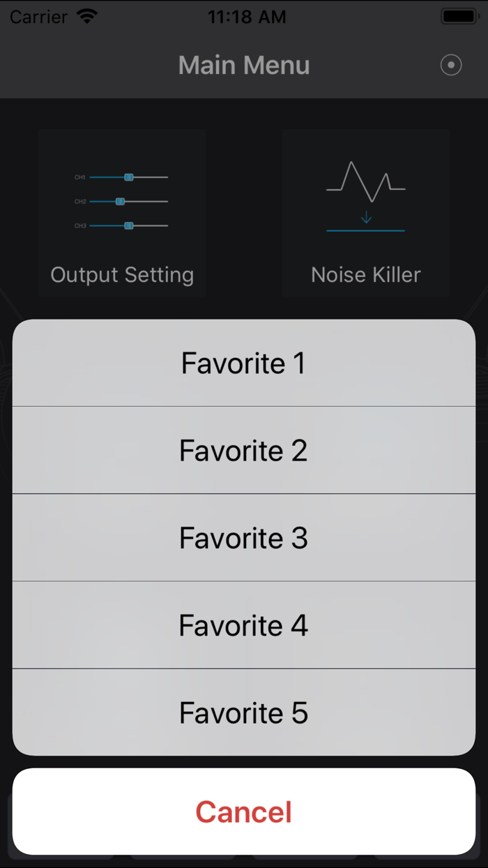Load the Favorite 4 preset
Image resolution: width=488 pixels, height=868 pixels.
click(x=244, y=625)
